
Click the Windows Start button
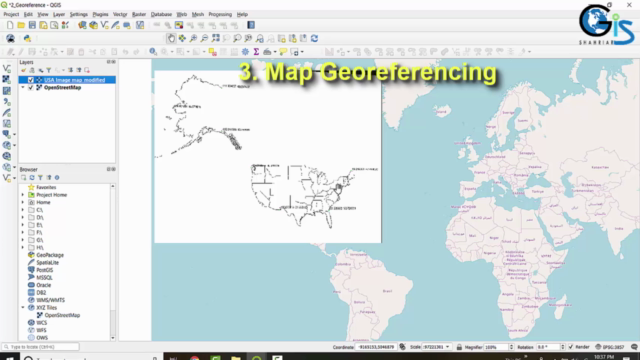(10, 358)
